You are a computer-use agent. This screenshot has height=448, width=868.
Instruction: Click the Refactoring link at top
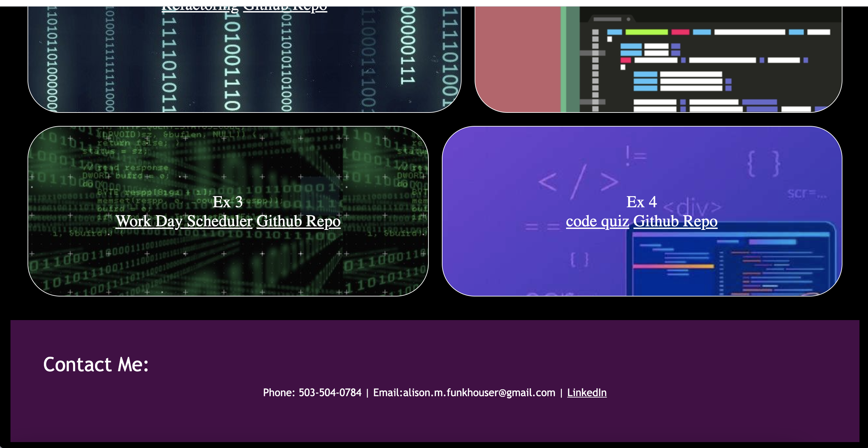pyautogui.click(x=200, y=9)
